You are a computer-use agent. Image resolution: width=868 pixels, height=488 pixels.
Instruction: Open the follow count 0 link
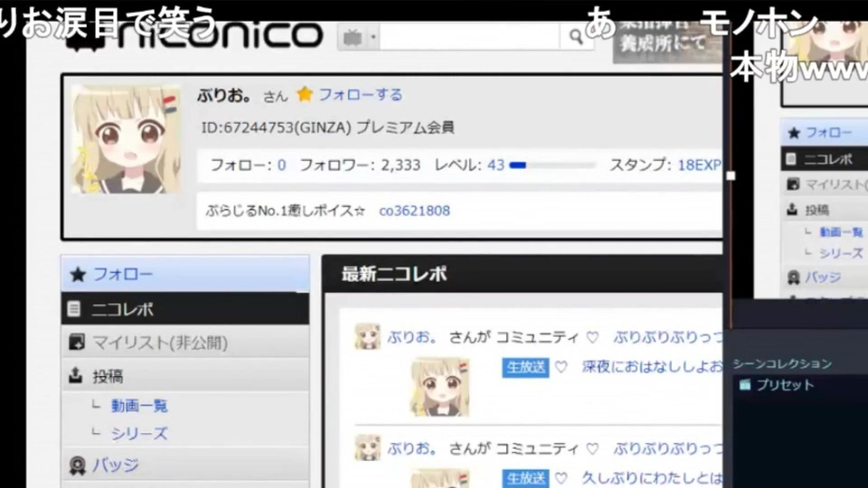pos(281,164)
